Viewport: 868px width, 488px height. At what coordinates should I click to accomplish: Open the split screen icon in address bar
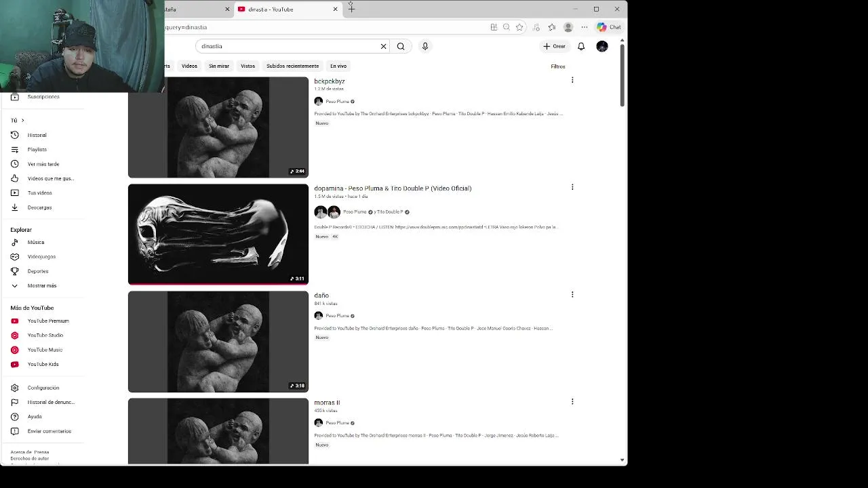point(494,27)
